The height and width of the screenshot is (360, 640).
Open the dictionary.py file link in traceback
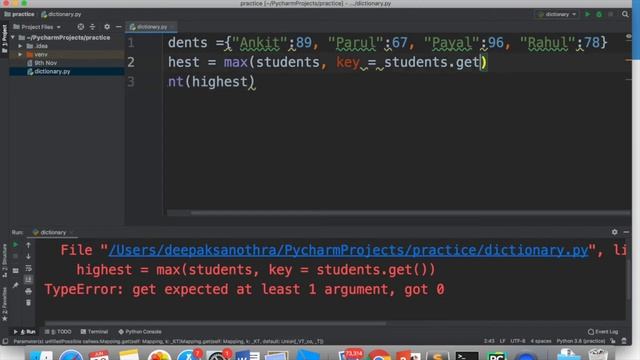pos(348,250)
